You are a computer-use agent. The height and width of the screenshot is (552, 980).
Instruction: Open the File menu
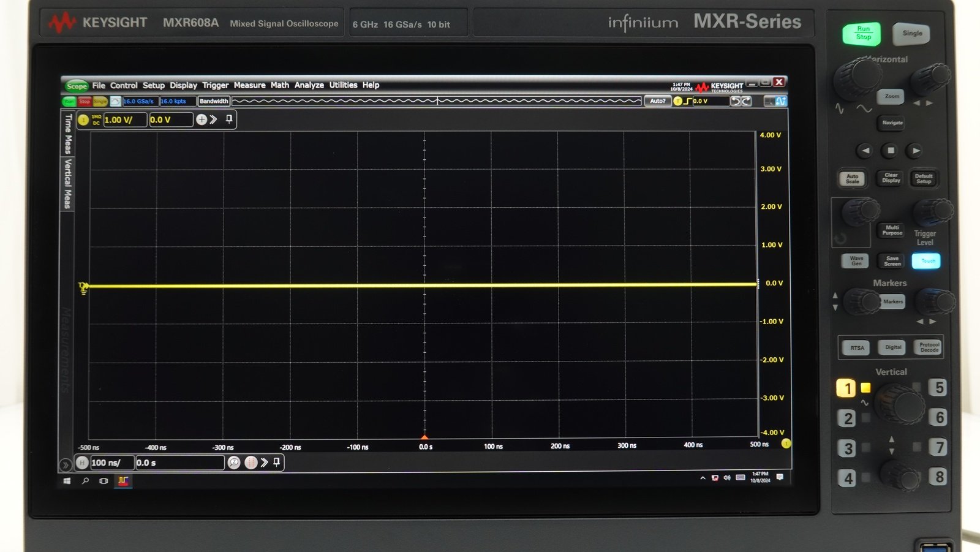[99, 86]
